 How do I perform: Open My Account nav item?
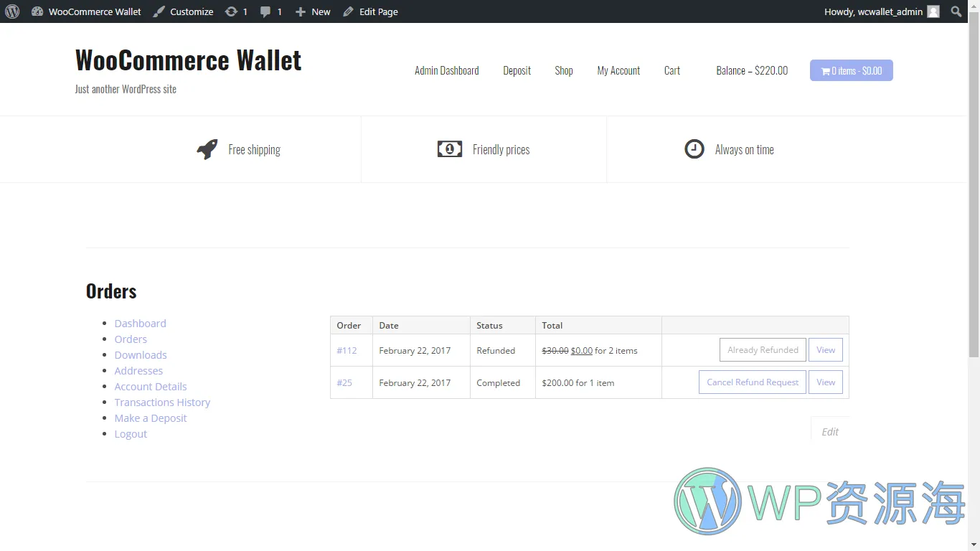point(618,70)
